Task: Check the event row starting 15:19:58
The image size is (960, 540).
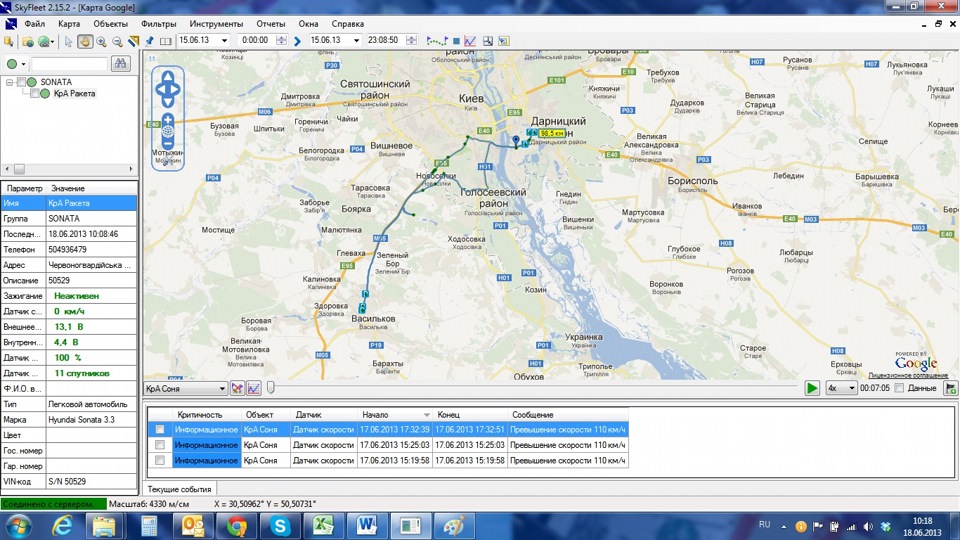Action: (x=160, y=460)
